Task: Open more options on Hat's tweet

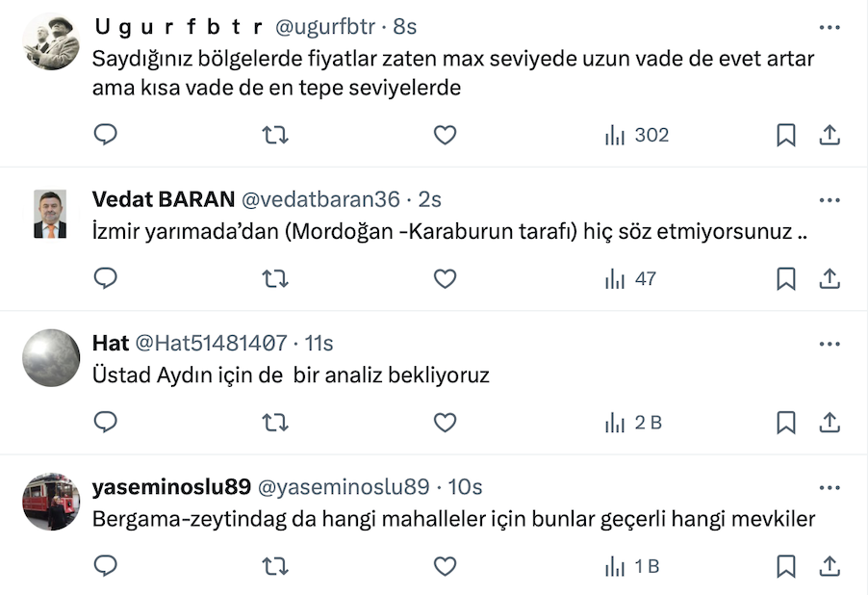Action: (830, 343)
